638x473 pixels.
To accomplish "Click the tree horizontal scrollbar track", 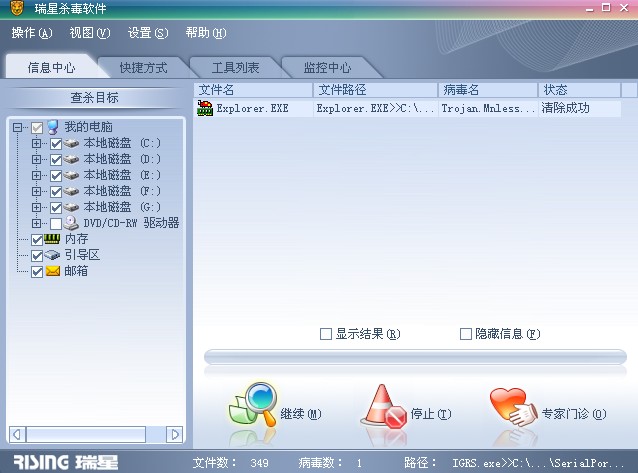I will 96,435.
